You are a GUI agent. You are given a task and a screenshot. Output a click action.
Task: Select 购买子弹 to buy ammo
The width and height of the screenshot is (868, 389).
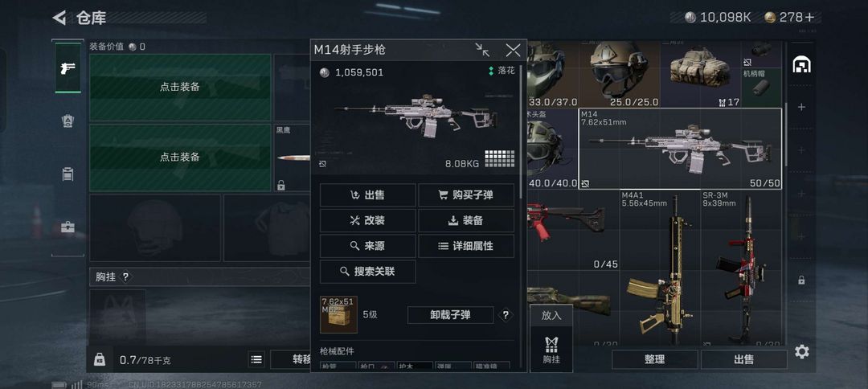pos(466,194)
